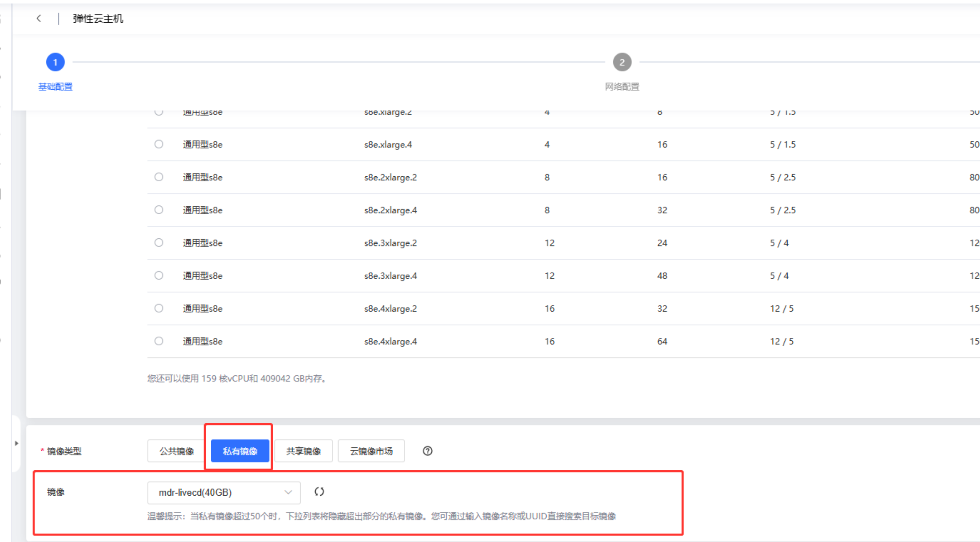
Task: Select the s8e.2xlarge.2 radio button
Action: (159, 177)
